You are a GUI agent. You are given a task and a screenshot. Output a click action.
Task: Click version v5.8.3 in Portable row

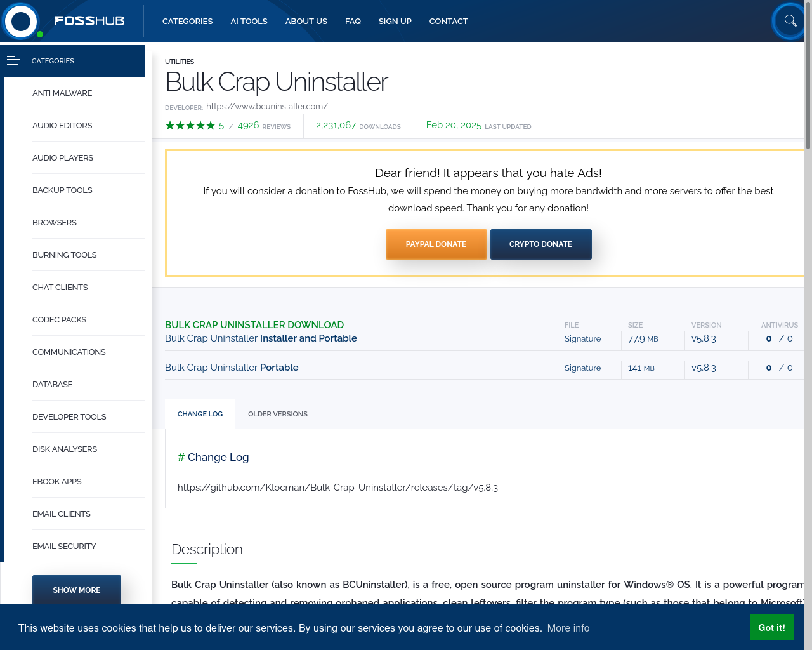pyautogui.click(x=704, y=368)
